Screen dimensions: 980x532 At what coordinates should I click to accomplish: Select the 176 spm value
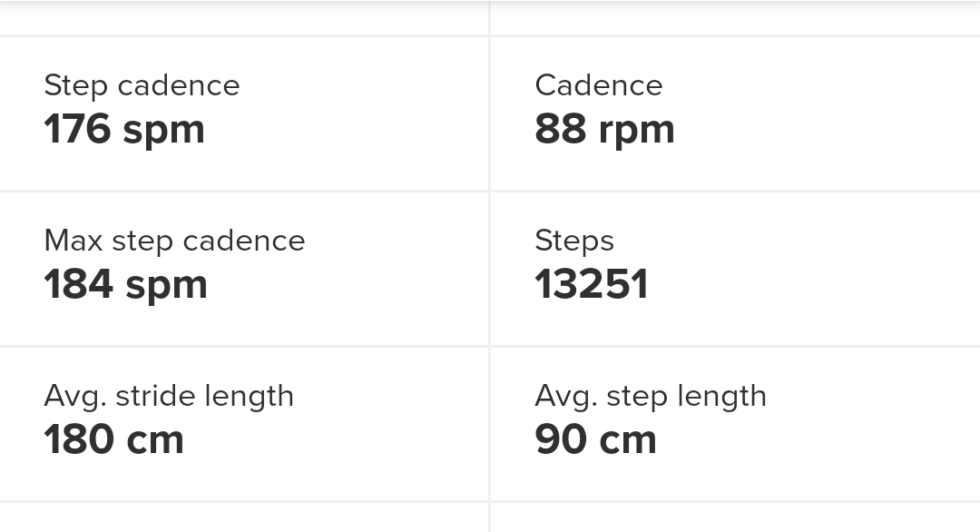(x=124, y=129)
